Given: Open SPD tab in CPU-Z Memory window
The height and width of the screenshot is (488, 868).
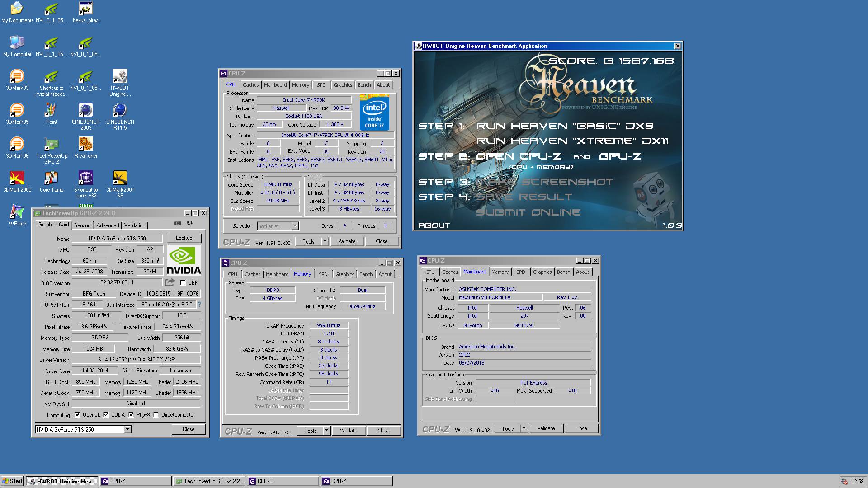Looking at the screenshot, I should (x=323, y=274).
